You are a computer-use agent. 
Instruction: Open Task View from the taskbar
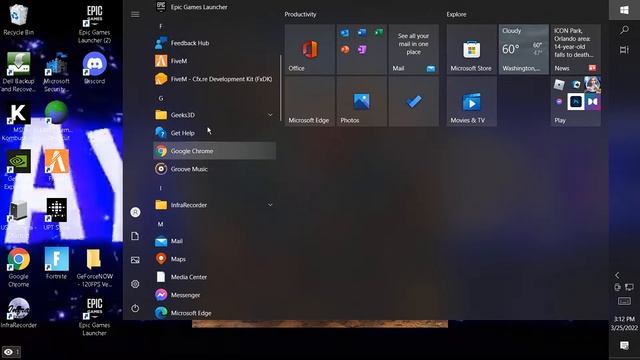point(624,50)
